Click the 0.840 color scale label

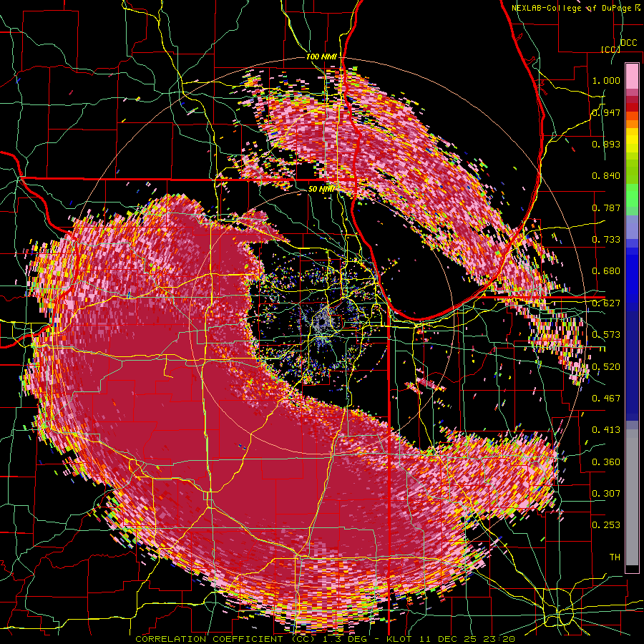click(606, 176)
